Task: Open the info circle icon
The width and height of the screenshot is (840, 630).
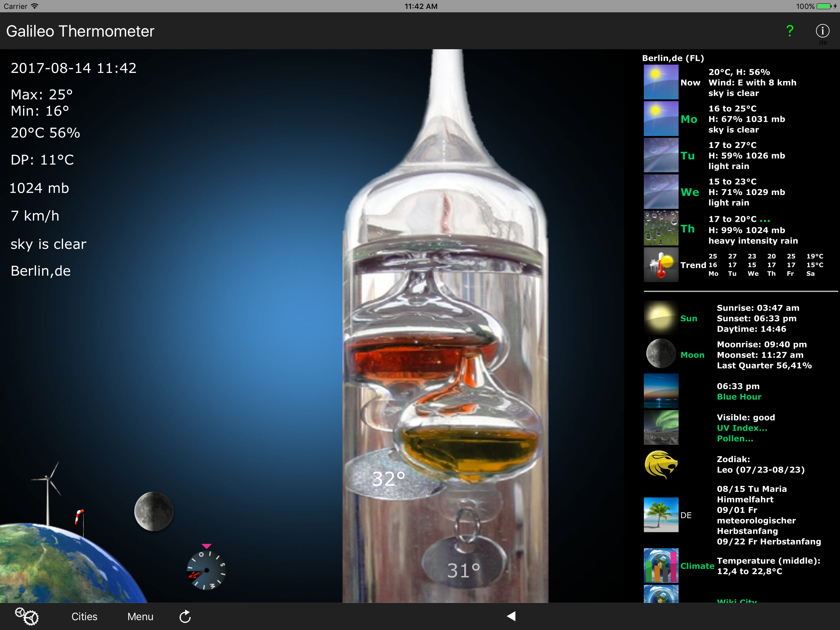Action: coord(822,31)
